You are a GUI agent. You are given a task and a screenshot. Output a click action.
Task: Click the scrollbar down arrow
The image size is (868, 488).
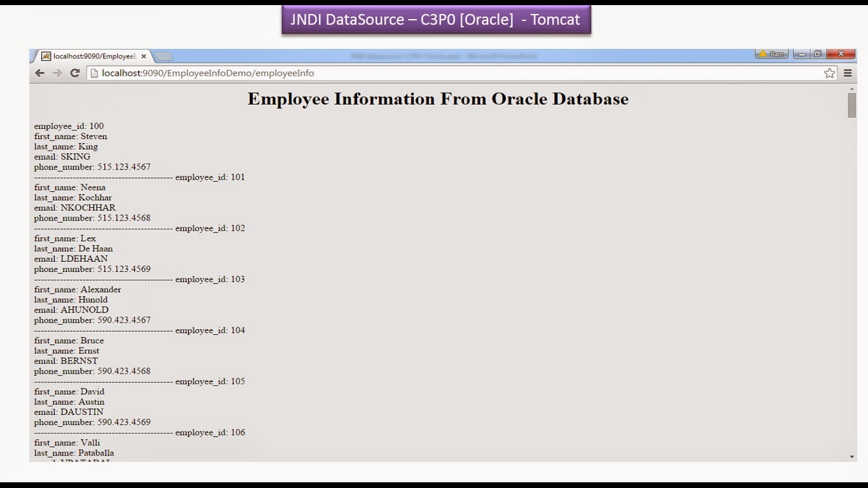tap(851, 456)
